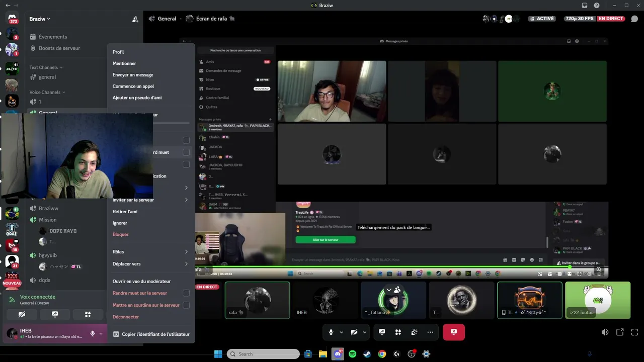Open the GOAT server icon

point(12,230)
